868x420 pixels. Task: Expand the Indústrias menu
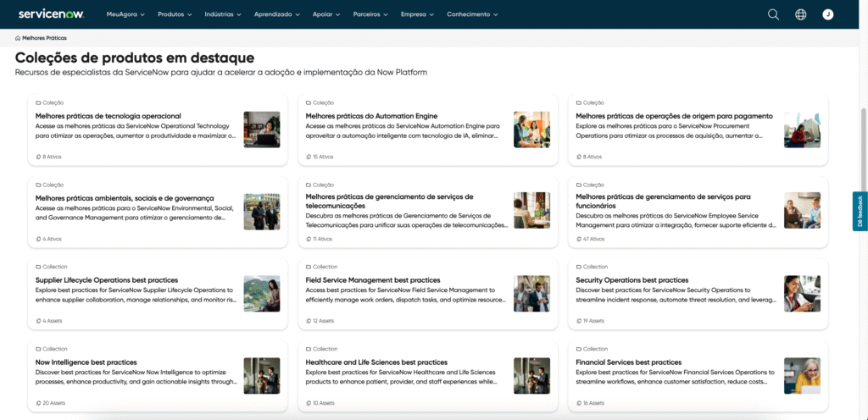223,14
